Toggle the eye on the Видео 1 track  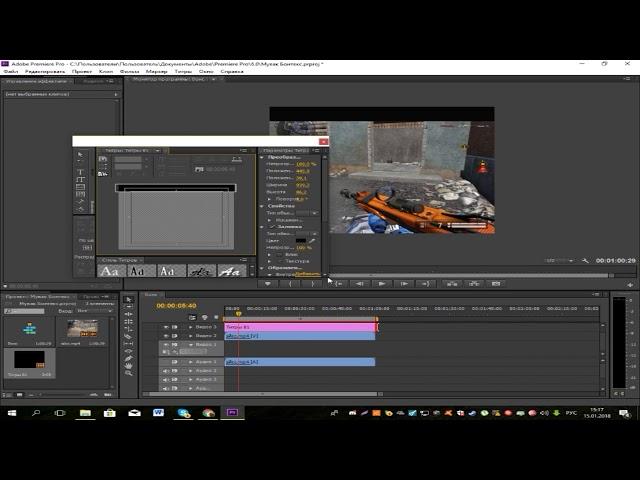(166, 345)
